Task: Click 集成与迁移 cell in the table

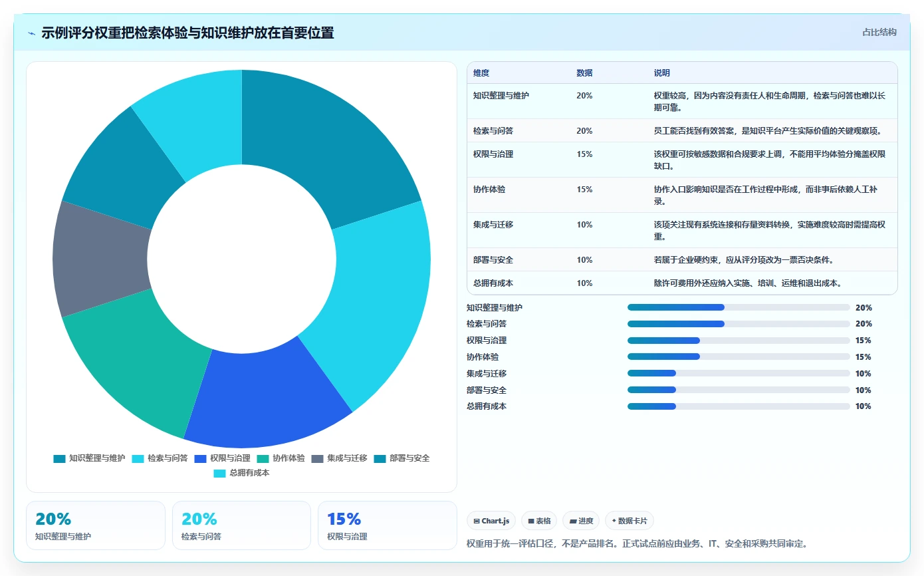Action: click(x=493, y=224)
